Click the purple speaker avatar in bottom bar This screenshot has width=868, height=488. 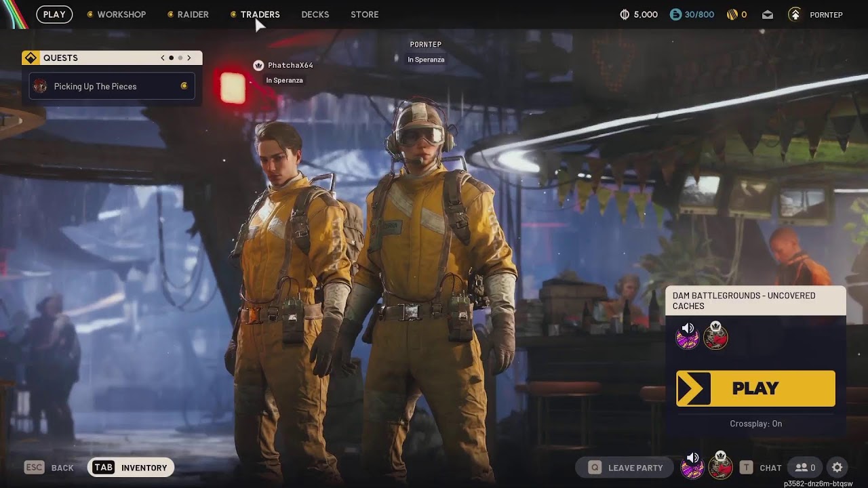692,466
